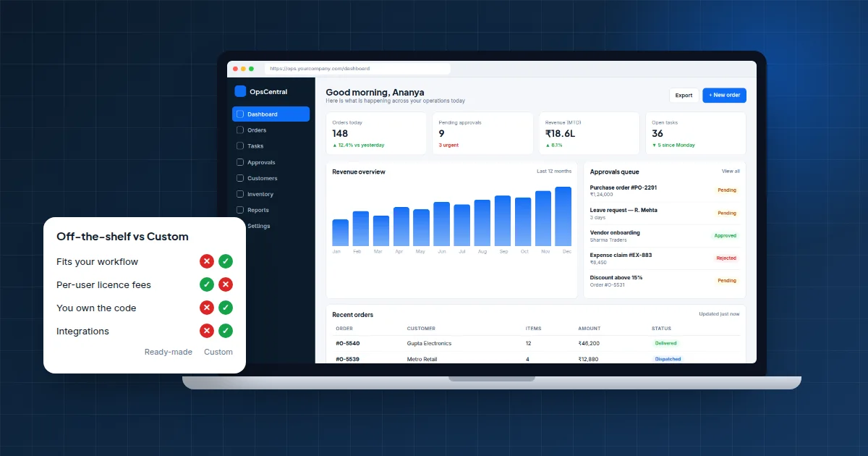Open the Open tasks card

point(695,133)
